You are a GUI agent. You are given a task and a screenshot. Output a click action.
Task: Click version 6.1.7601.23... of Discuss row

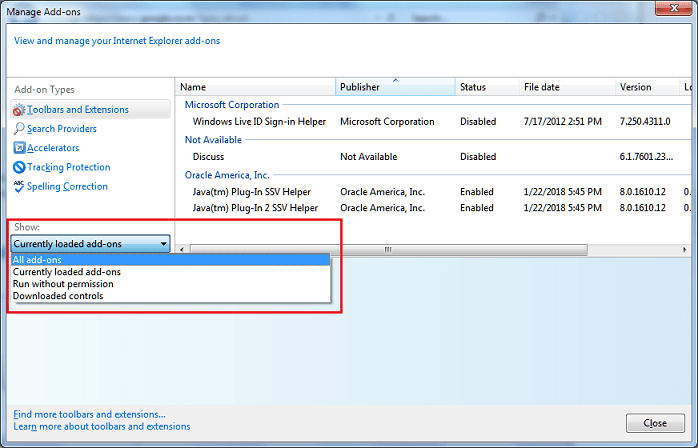click(x=646, y=157)
